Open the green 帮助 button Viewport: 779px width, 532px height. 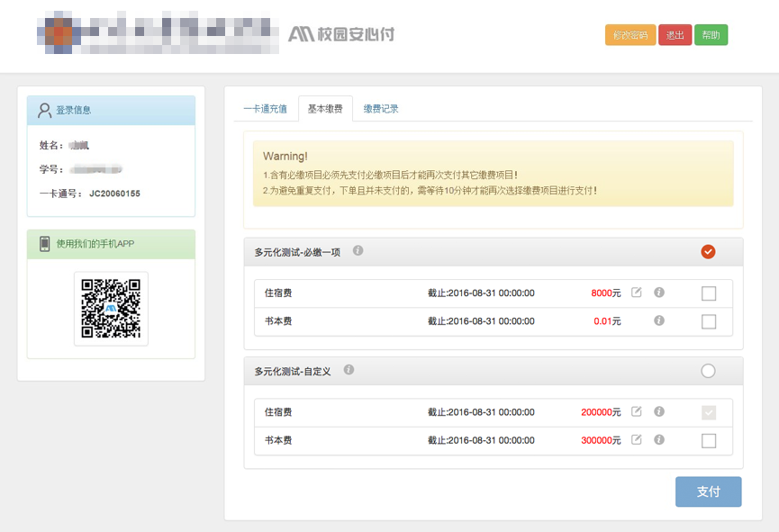pyautogui.click(x=711, y=35)
